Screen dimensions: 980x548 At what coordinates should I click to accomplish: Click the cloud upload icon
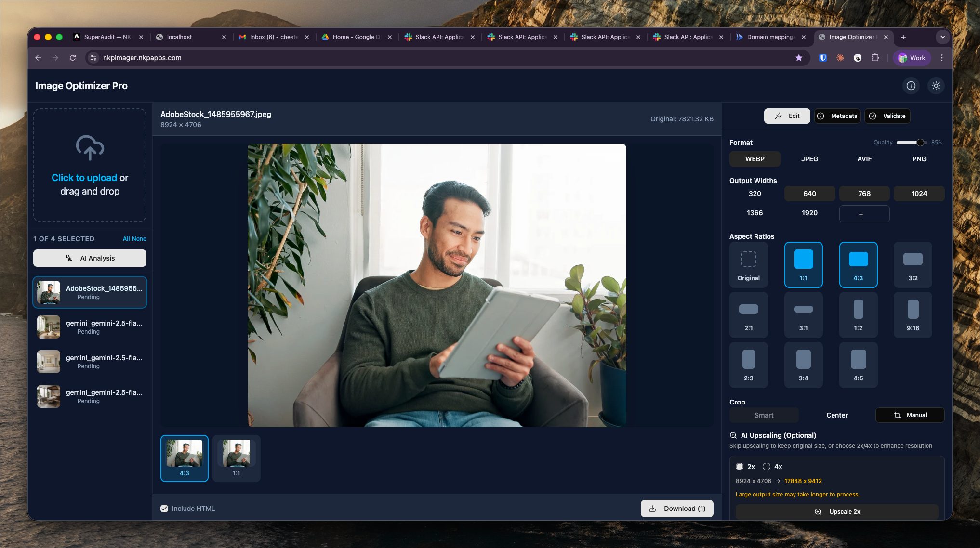pos(90,147)
